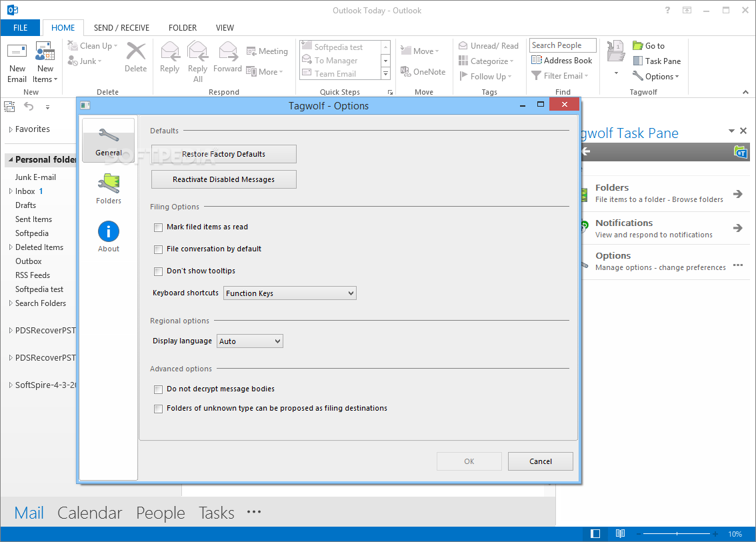Go to Calendar in navigation bar
This screenshot has width=756, height=542.
coord(90,513)
